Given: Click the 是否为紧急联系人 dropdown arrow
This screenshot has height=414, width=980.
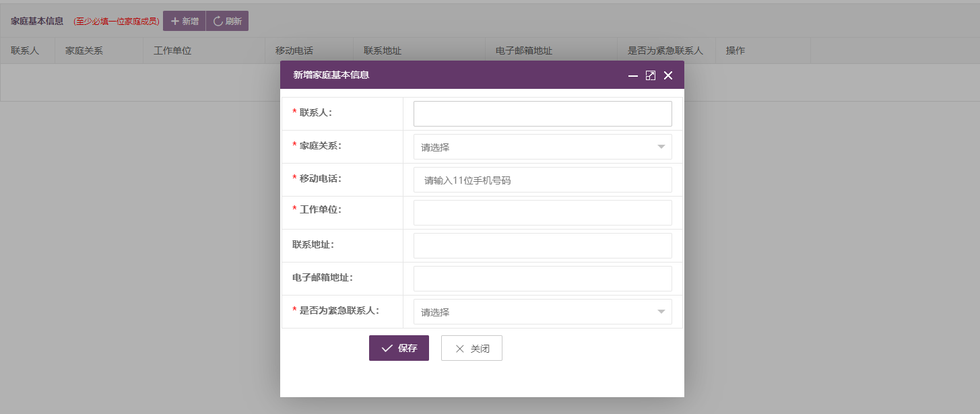Looking at the screenshot, I should (661, 312).
